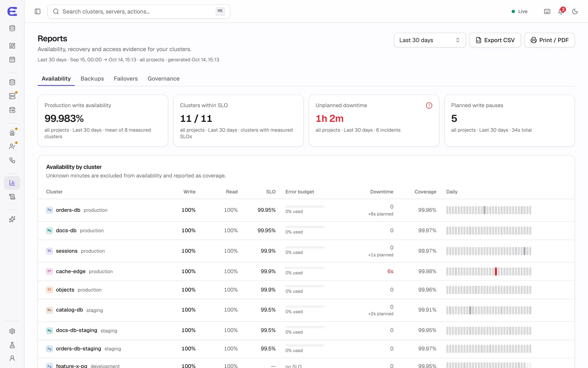588x368 pixels.
Task: Open the Last 30 days dropdown
Action: click(x=430, y=40)
